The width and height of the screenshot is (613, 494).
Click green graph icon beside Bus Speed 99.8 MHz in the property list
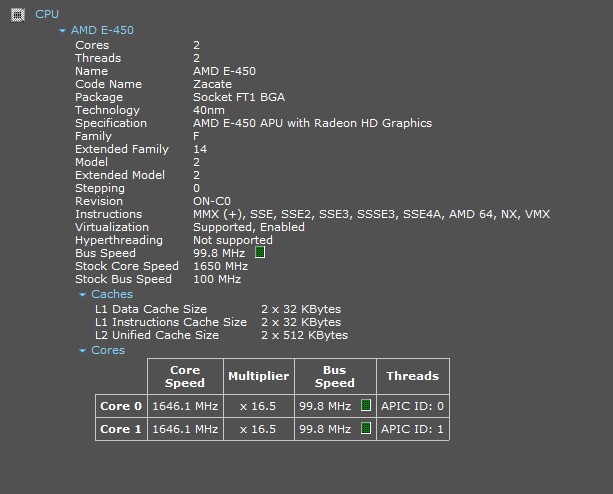(260, 252)
